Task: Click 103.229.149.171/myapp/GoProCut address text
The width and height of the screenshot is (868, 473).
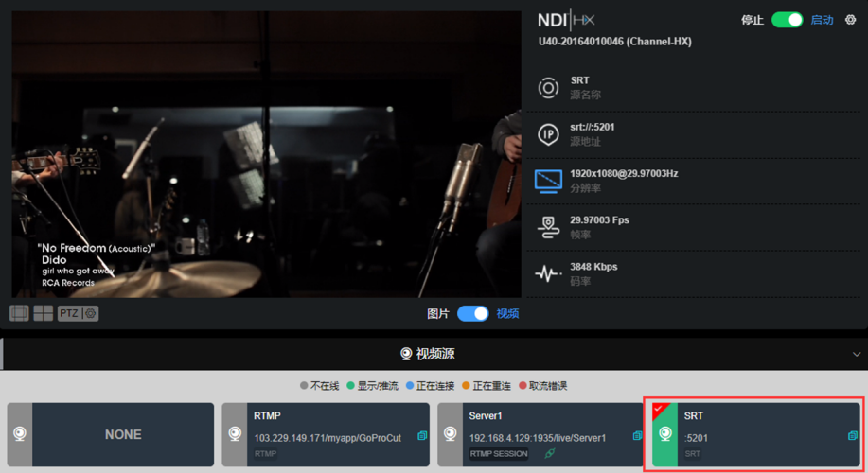Action: point(328,438)
